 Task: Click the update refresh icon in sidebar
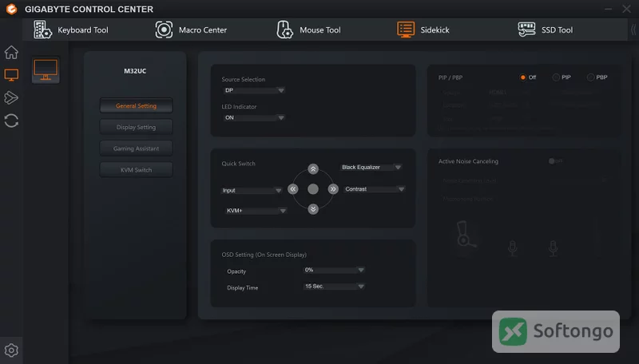point(11,121)
